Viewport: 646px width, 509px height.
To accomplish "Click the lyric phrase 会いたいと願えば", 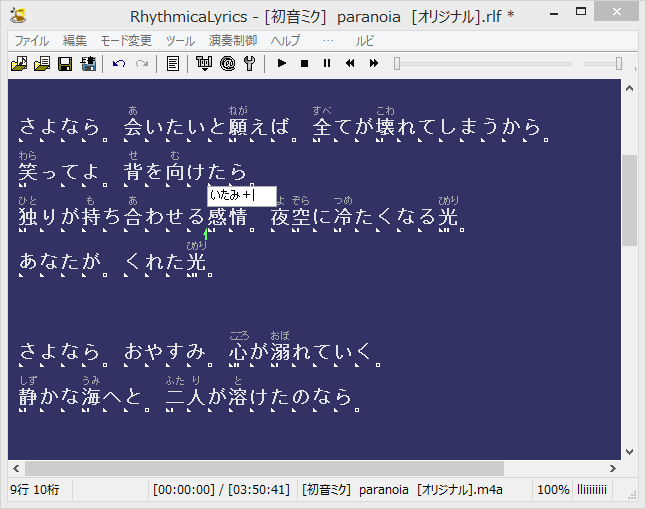I will tap(207, 126).
